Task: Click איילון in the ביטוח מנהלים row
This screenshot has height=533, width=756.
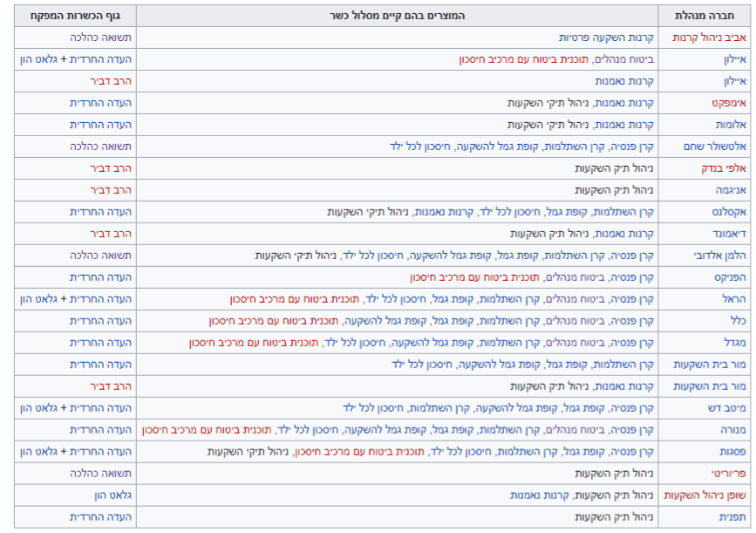Action: [735, 59]
